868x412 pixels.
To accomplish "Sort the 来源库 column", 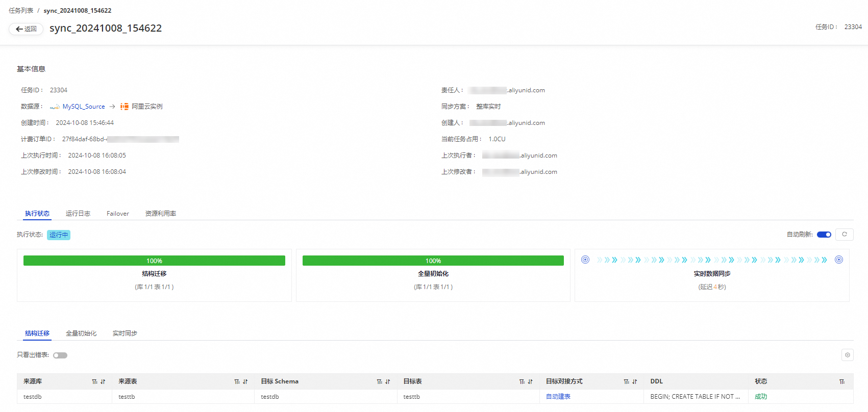I will point(103,381).
